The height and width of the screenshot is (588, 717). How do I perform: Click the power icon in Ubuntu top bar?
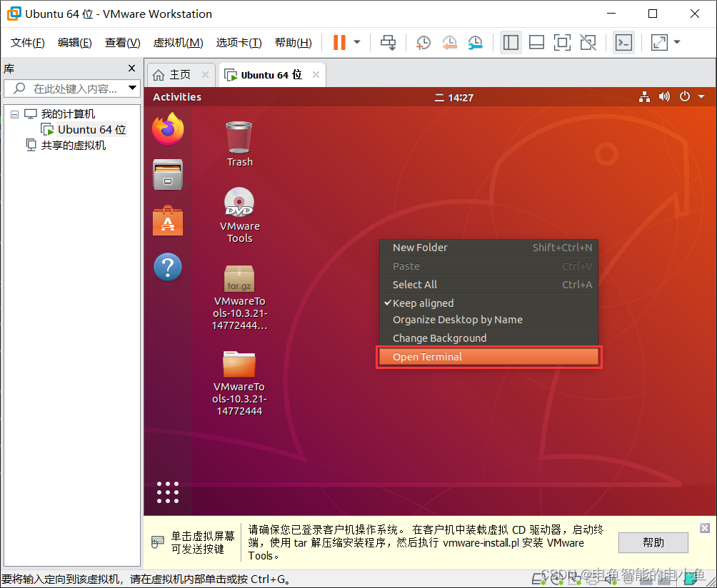685,97
